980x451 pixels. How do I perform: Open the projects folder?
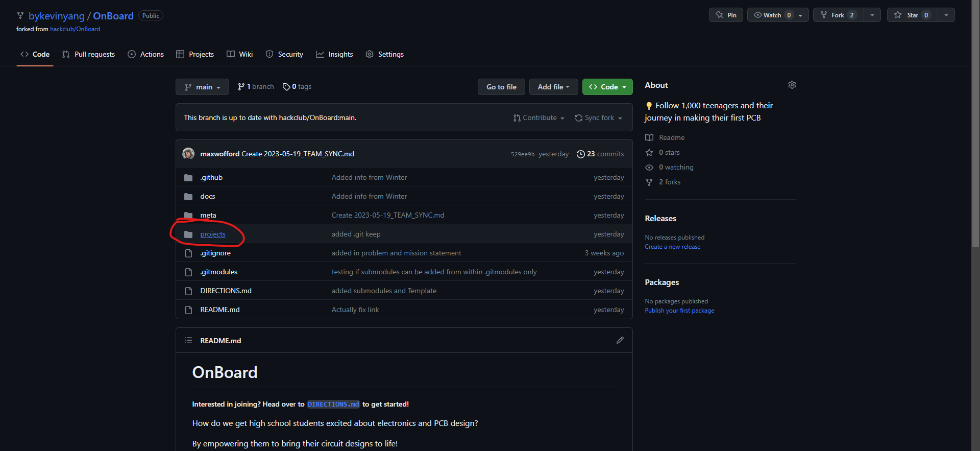[212, 234]
